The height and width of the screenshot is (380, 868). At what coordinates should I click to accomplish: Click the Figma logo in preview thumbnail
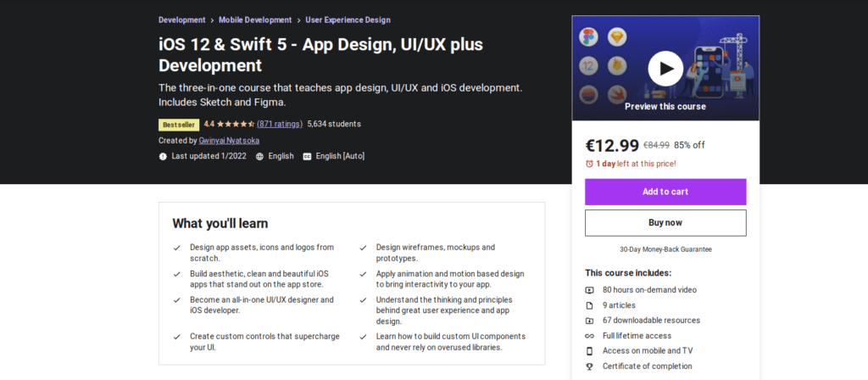588,37
